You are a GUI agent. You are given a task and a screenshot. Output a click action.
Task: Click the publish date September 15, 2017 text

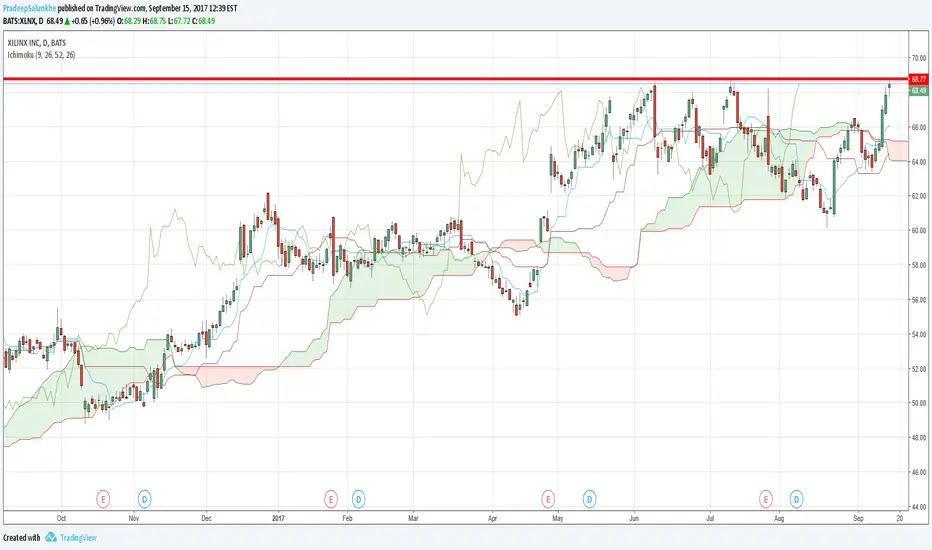180,8
